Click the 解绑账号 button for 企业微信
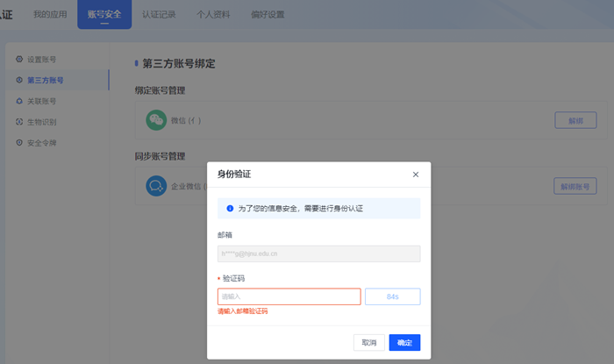The width and height of the screenshot is (614, 364). (575, 186)
